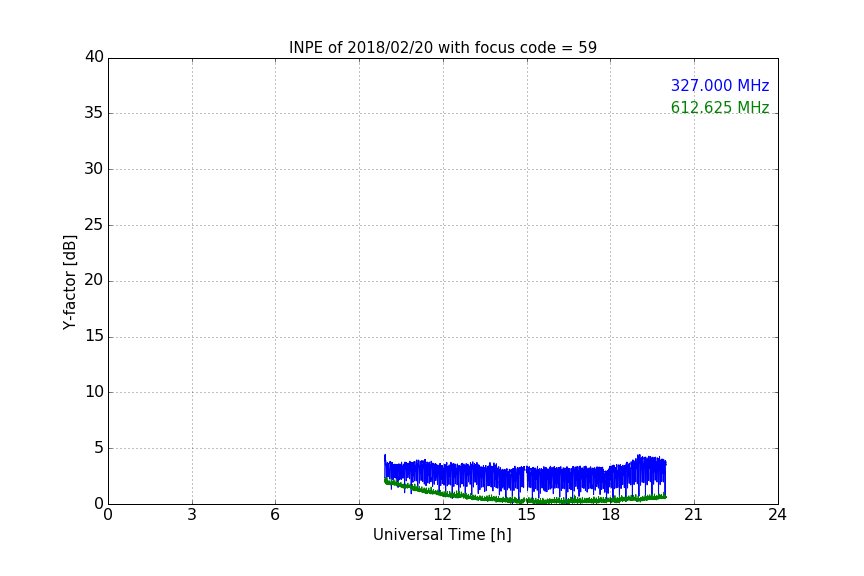The image size is (864, 576).
Task: Select the green 612.625 MHz legend label
Action: pos(720,107)
